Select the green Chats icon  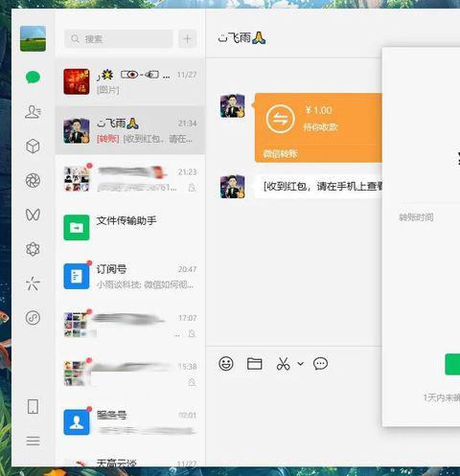(x=33, y=78)
